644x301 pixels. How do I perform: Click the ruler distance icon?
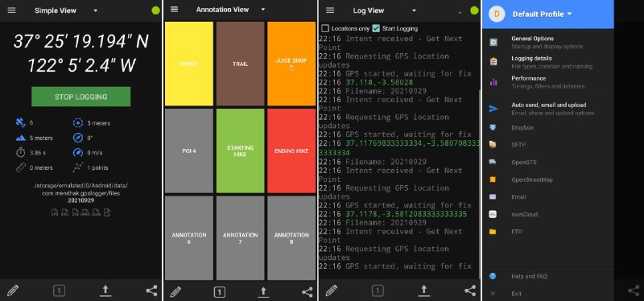coord(21,167)
